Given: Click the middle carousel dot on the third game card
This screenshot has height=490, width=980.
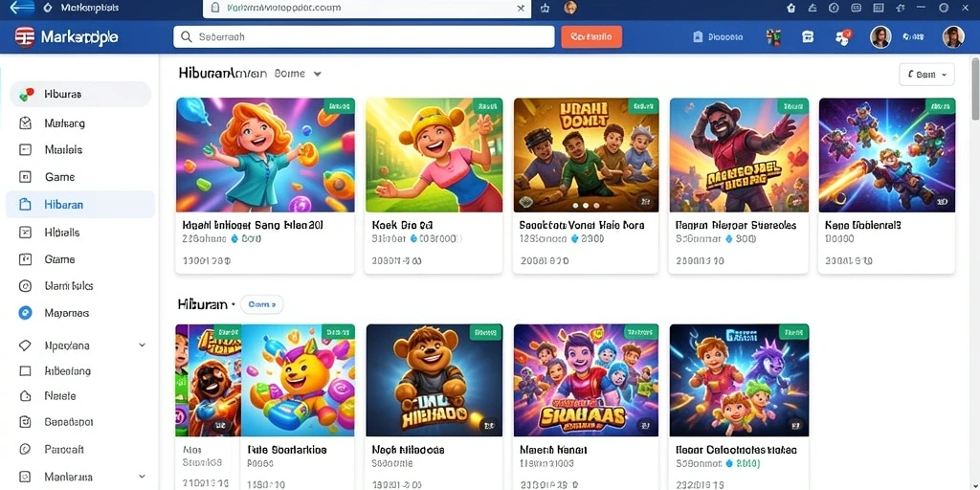Looking at the screenshot, I should click(586, 205).
